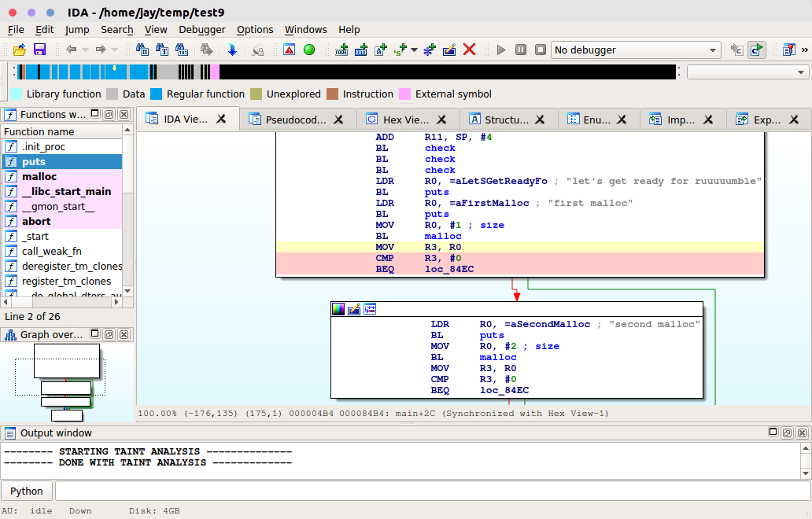The image size is (812, 519).
Task: Open the Options menu
Action: click(255, 30)
